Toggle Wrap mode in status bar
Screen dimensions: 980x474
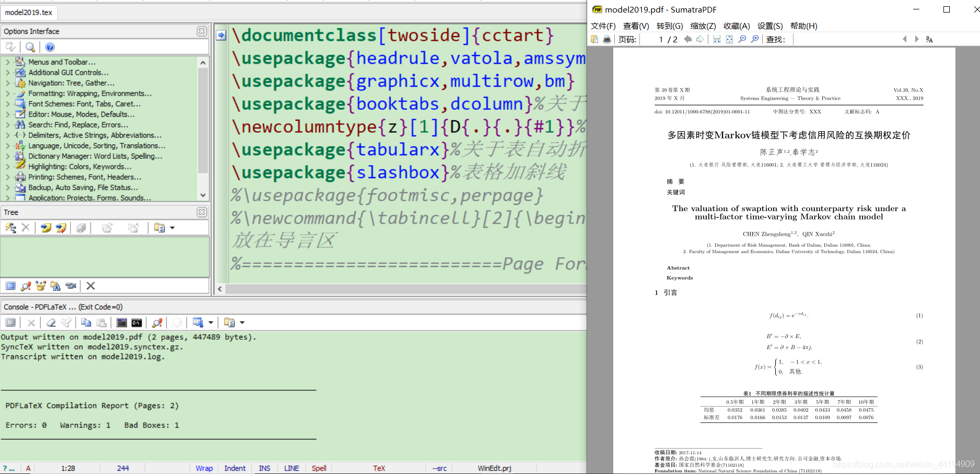pyautogui.click(x=204, y=468)
